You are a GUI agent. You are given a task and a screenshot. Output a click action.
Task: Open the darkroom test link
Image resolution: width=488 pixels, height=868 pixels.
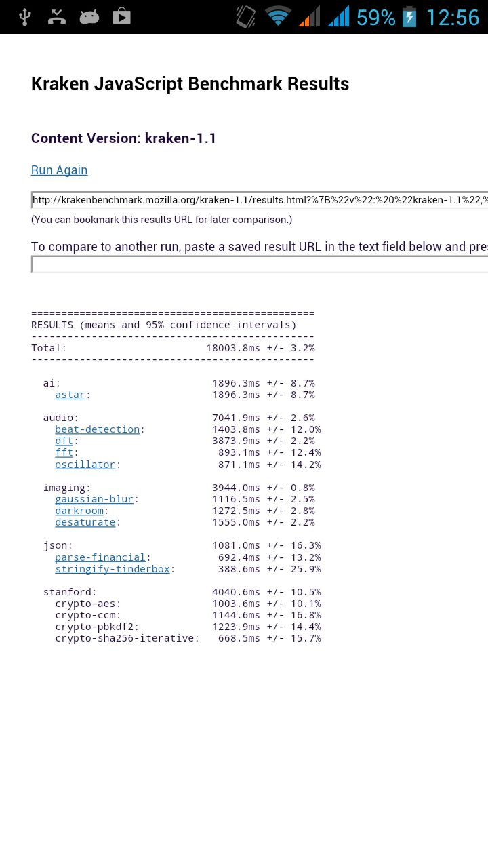[79, 511]
